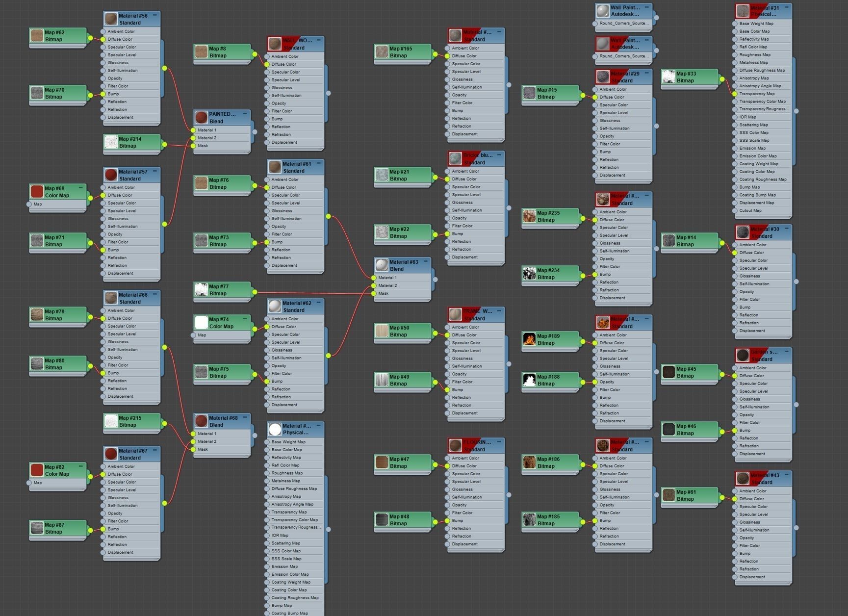Collapse the Material #57 node
The image size is (848, 616).
point(155,171)
